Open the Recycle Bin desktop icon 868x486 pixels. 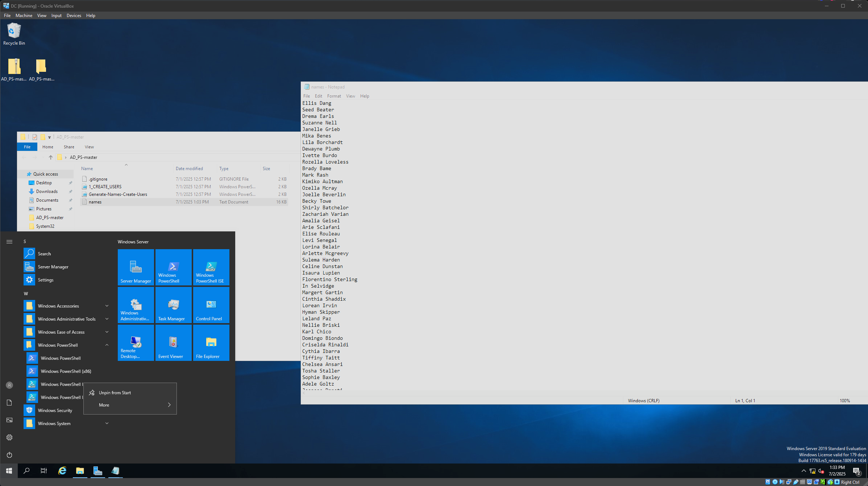pyautogui.click(x=14, y=34)
